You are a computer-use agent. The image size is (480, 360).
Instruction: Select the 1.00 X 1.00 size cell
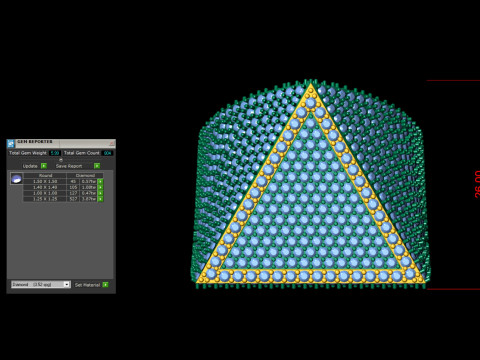pos(45,193)
